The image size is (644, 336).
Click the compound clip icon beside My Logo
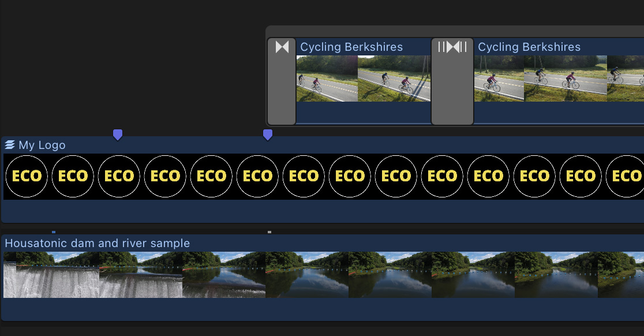point(10,144)
